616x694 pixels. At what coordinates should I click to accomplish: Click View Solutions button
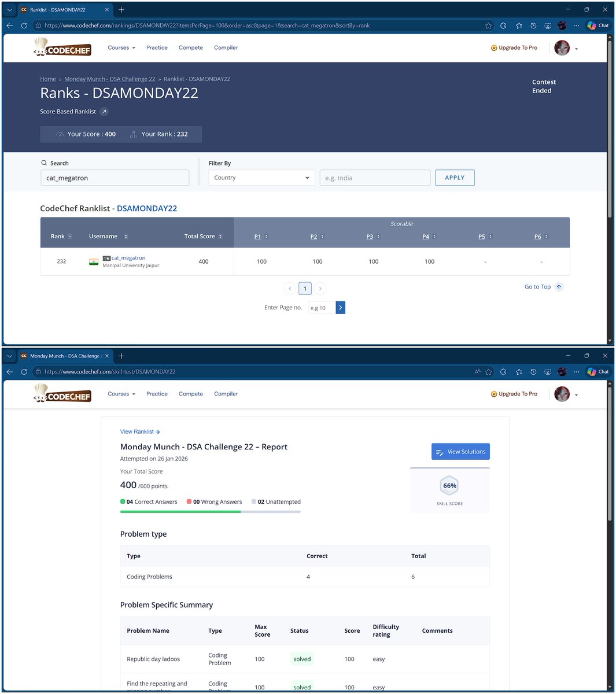(x=460, y=452)
